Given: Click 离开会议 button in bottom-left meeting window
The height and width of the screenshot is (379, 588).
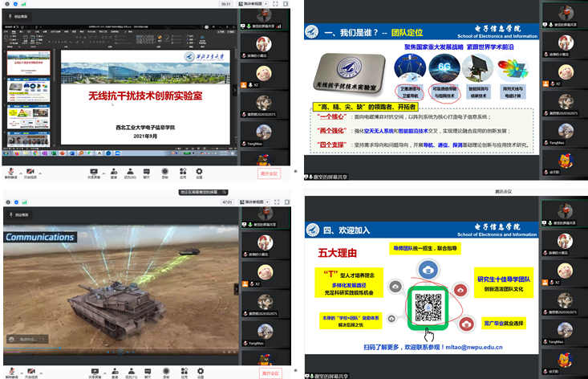Looking at the screenshot, I should tap(270, 373).
